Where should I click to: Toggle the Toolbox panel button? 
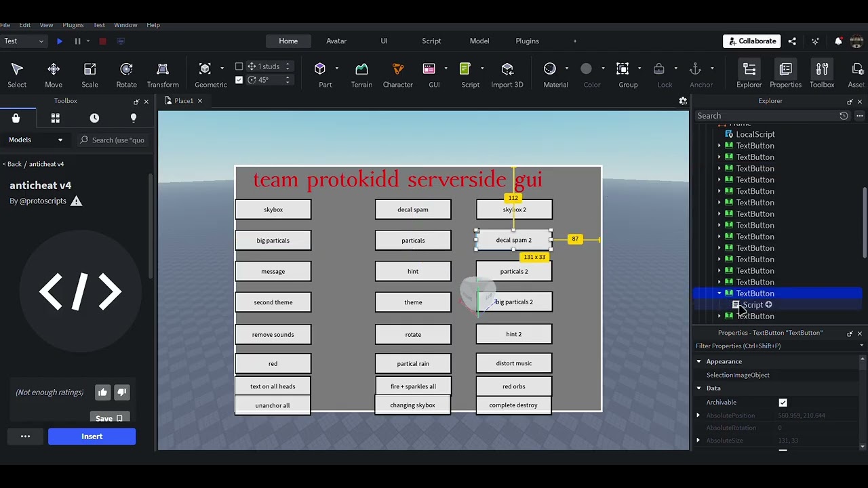[x=822, y=75]
